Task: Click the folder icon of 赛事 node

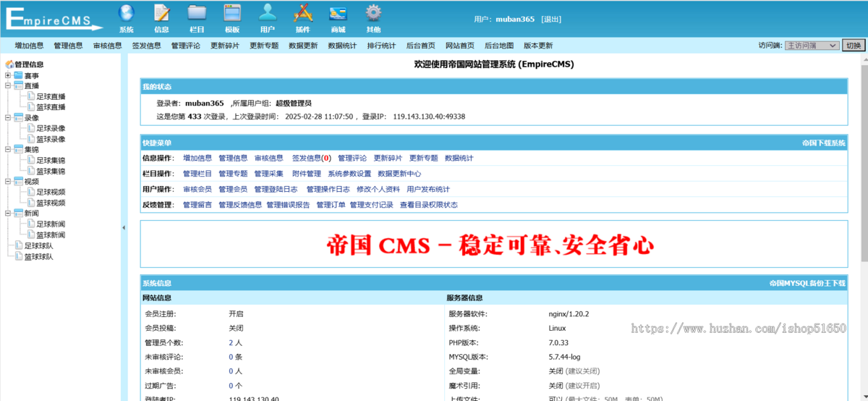Action: click(x=18, y=75)
